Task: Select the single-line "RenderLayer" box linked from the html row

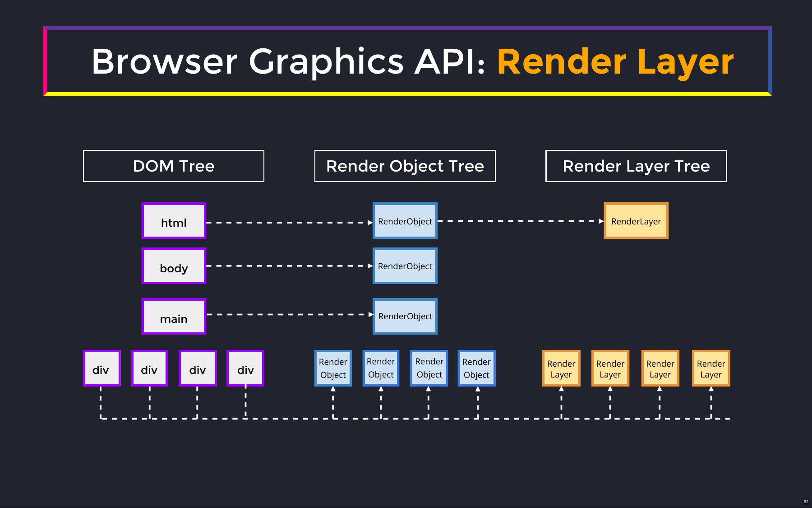Action: pos(636,221)
